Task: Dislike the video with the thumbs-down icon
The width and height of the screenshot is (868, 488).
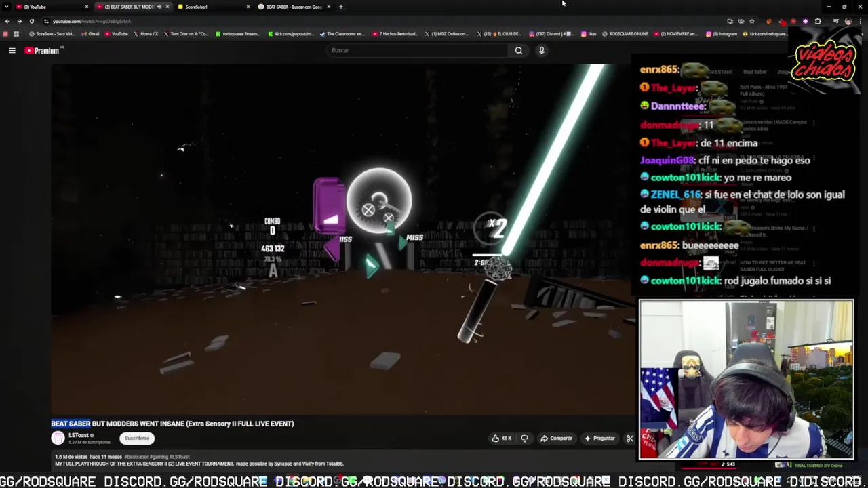Action: 524,439
